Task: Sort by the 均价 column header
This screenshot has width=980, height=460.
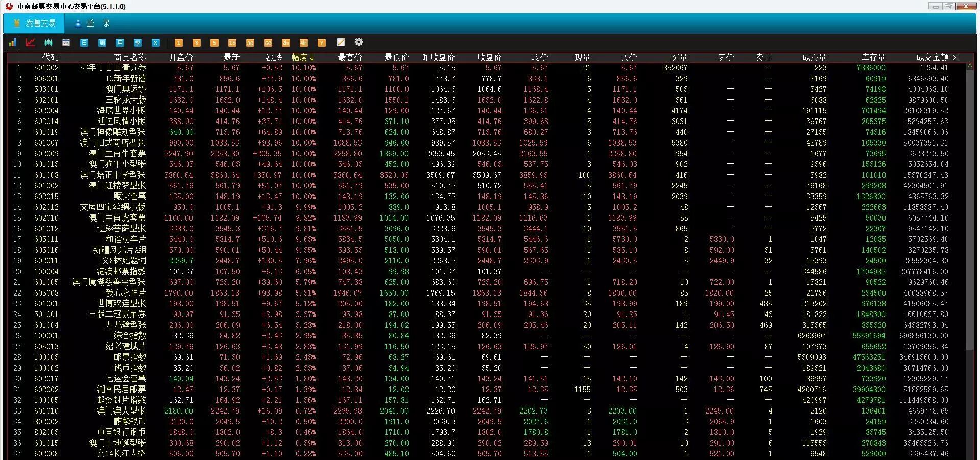Action: tap(540, 57)
